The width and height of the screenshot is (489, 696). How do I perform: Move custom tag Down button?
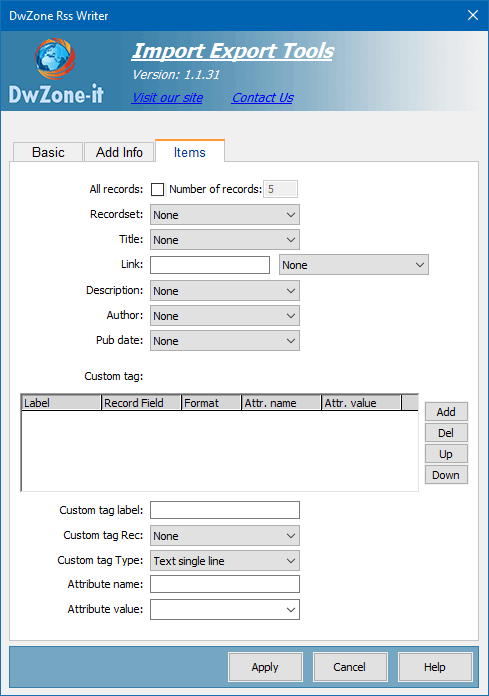(x=446, y=475)
